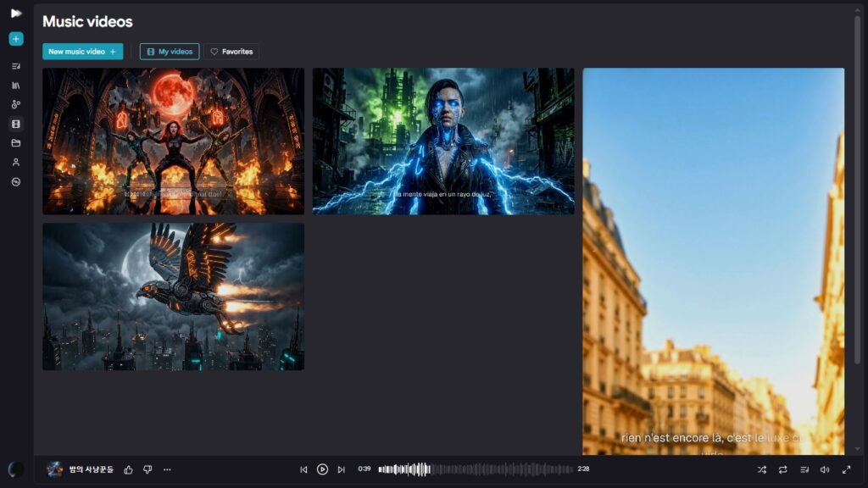Click the thumbs down dislike icon

[x=147, y=469]
